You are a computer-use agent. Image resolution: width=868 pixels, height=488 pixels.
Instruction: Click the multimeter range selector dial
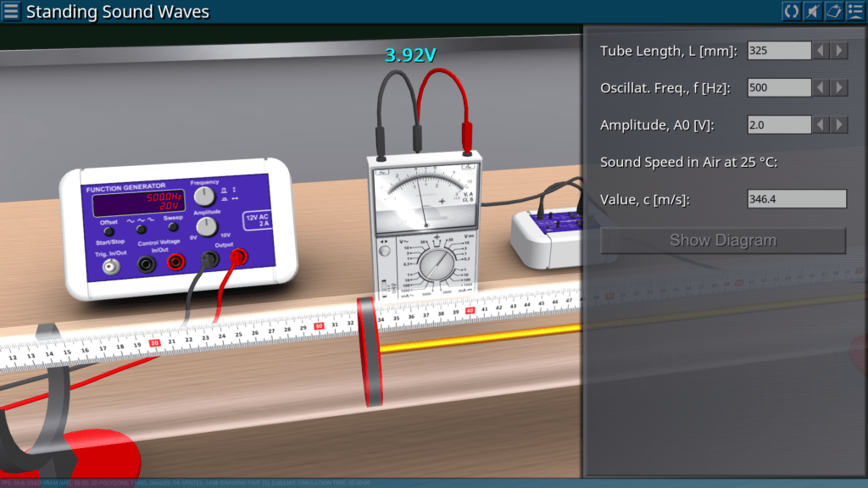(x=437, y=266)
